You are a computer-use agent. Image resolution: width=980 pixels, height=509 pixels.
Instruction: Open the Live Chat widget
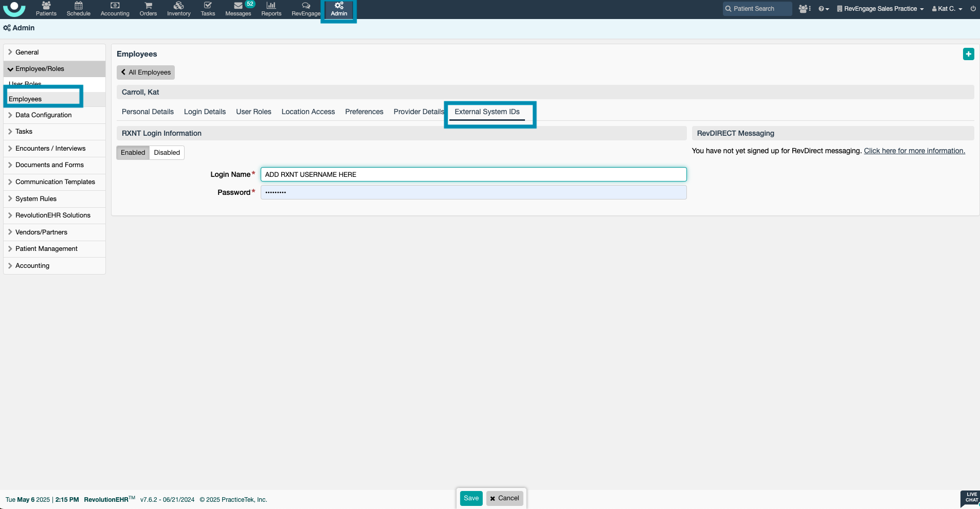click(x=971, y=498)
